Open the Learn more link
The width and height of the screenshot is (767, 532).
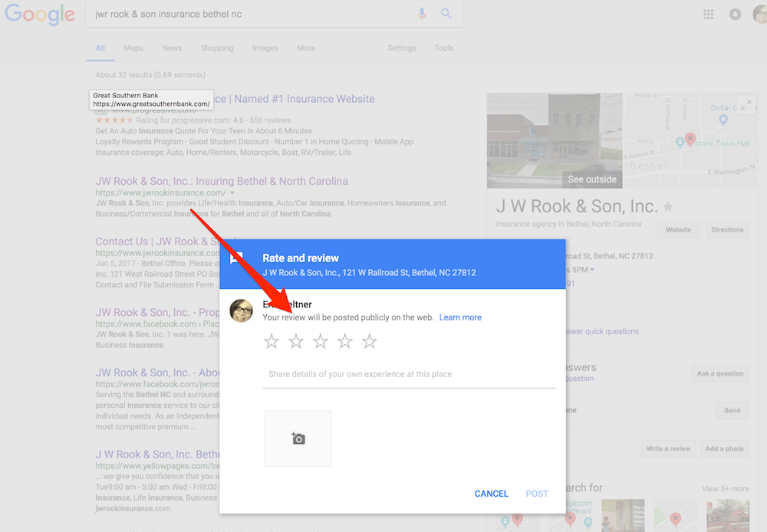click(x=460, y=317)
